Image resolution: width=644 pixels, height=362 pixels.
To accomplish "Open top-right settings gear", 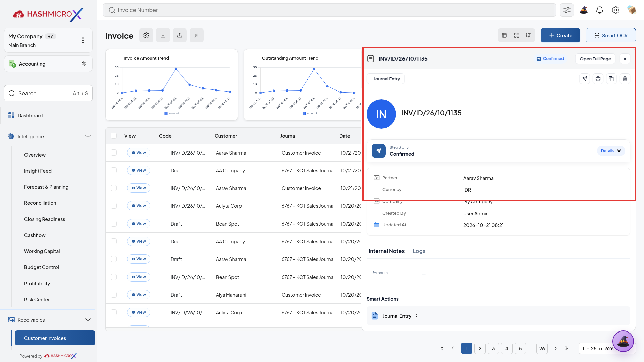I will click(616, 10).
